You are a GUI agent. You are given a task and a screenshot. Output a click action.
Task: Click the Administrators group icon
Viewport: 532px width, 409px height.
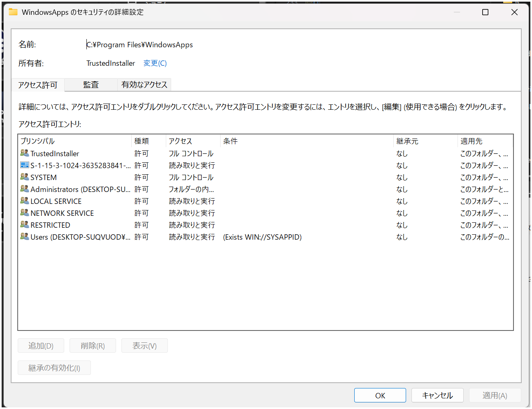[24, 189]
